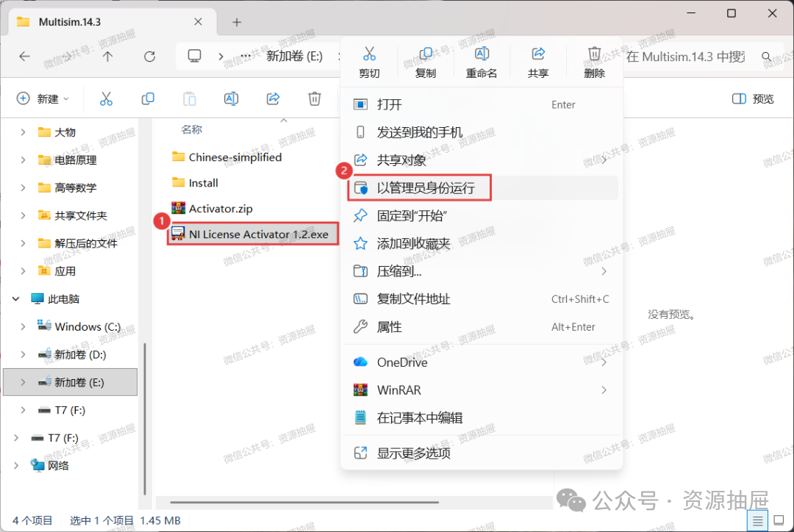Click the toolbar Share icon

273,98
